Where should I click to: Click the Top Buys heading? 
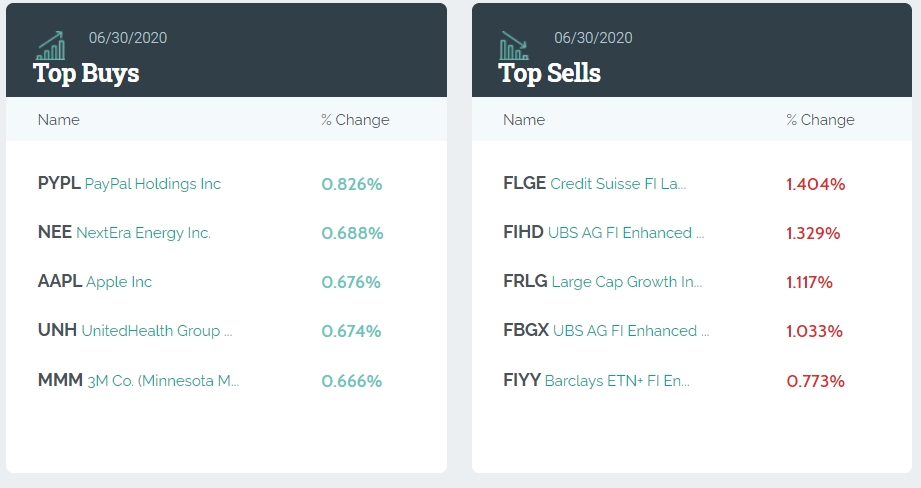click(x=86, y=73)
